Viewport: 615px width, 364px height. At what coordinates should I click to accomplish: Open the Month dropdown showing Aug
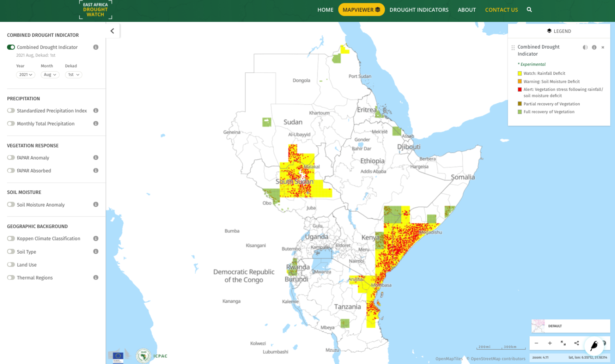coord(50,74)
